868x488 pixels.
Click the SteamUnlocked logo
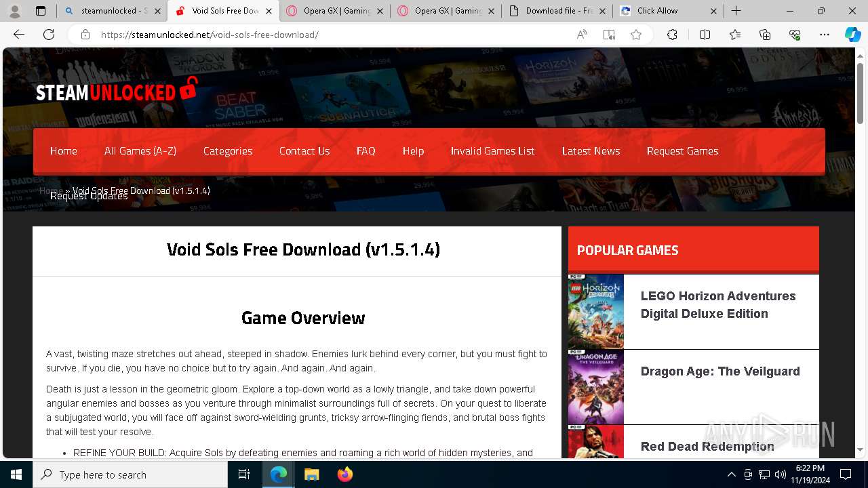[117, 91]
